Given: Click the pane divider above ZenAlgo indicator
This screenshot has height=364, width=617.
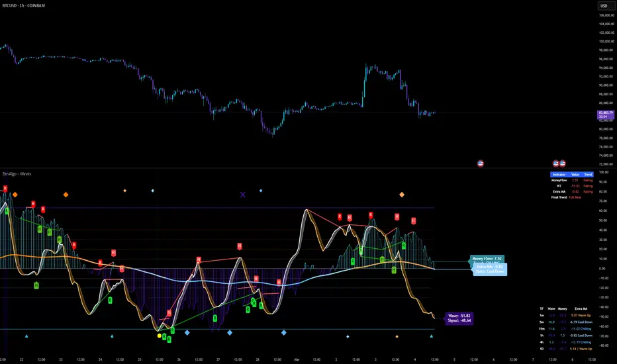Looking at the screenshot, I should [x=298, y=167].
